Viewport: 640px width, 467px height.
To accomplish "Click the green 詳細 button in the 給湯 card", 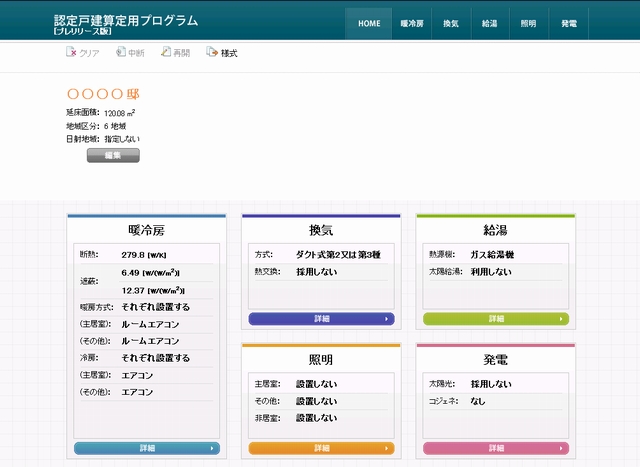I will (496, 319).
